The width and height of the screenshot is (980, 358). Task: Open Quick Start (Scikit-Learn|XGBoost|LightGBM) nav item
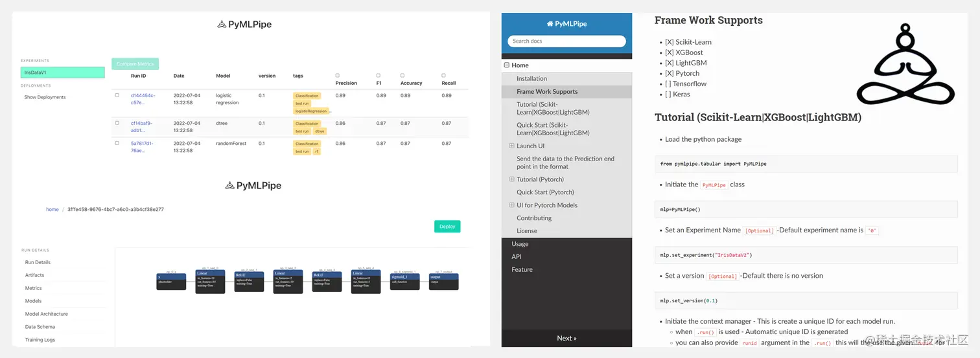(566, 129)
